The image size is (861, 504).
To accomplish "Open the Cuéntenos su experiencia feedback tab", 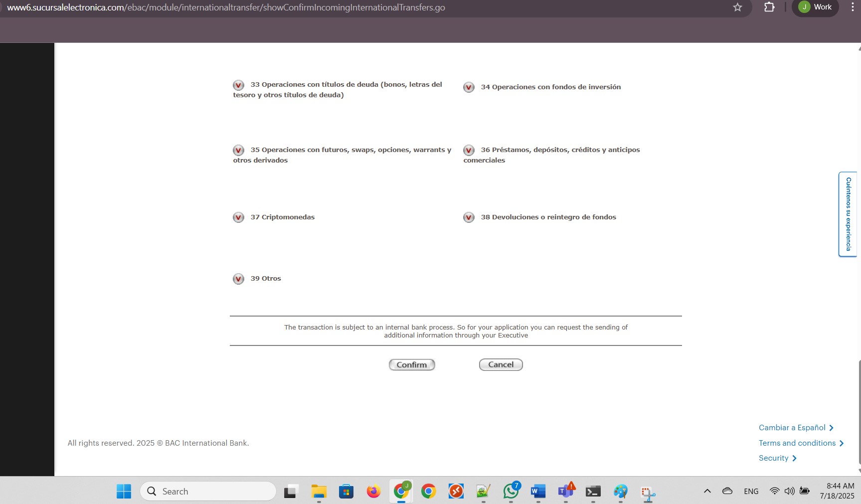I will pyautogui.click(x=848, y=214).
